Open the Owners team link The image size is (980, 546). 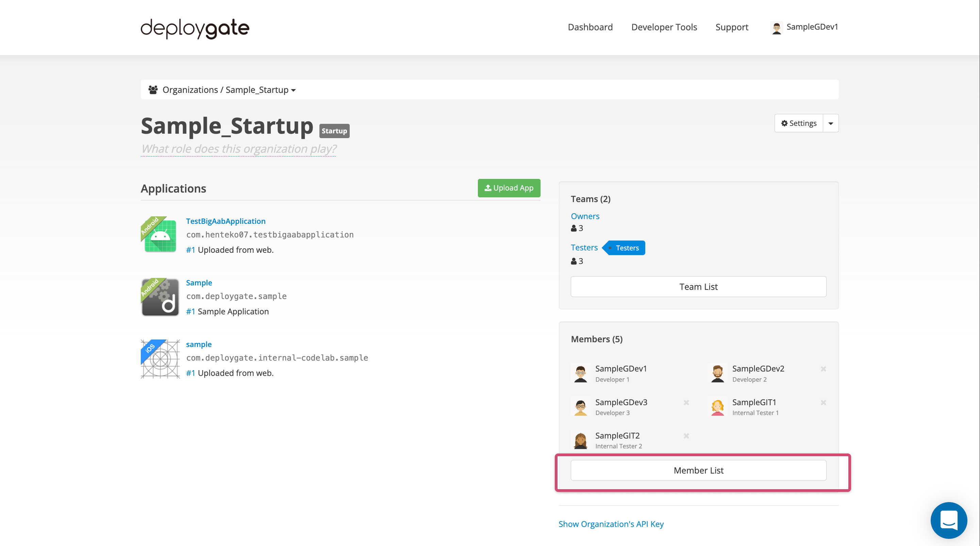coord(585,216)
